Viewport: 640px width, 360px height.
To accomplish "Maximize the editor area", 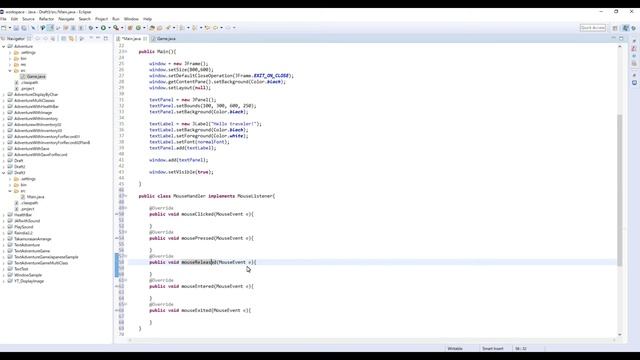I will [621, 38].
